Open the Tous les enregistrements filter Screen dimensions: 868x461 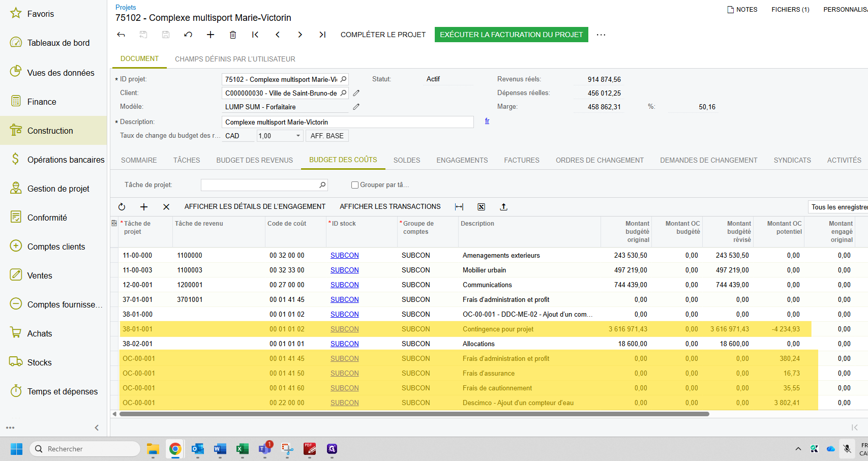838,207
